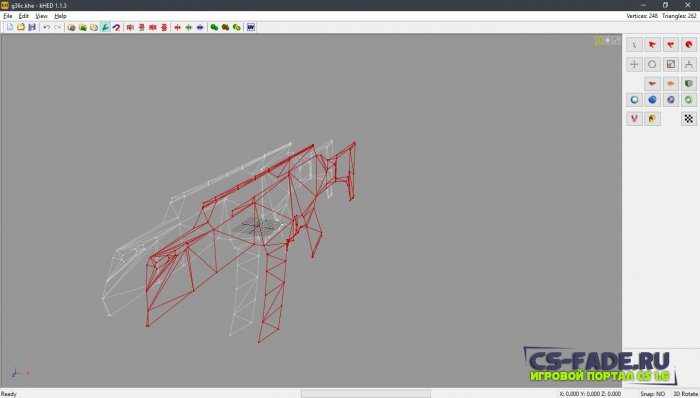Image resolution: width=700 pixels, height=398 pixels.
Task: Click the Open file folder icon
Action: point(21,27)
